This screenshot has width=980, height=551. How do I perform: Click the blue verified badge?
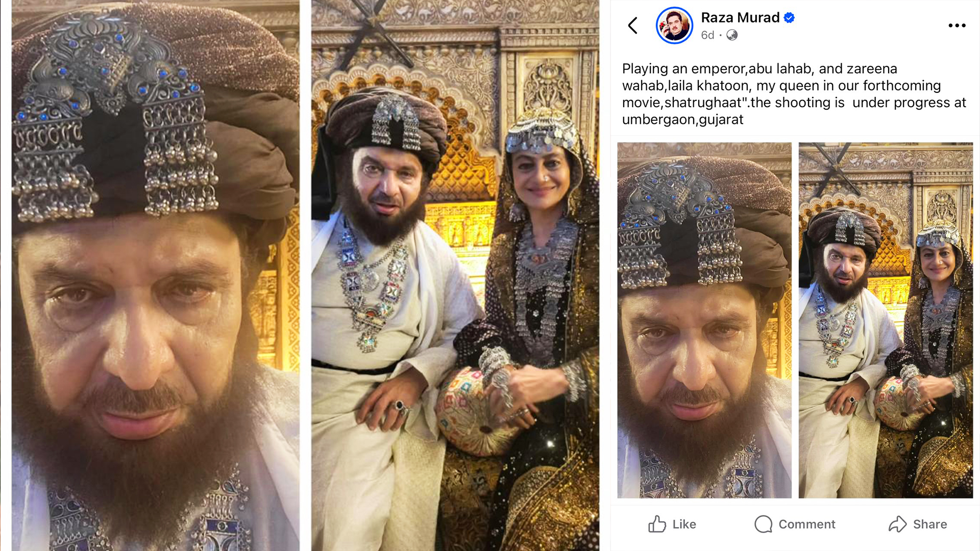(789, 18)
